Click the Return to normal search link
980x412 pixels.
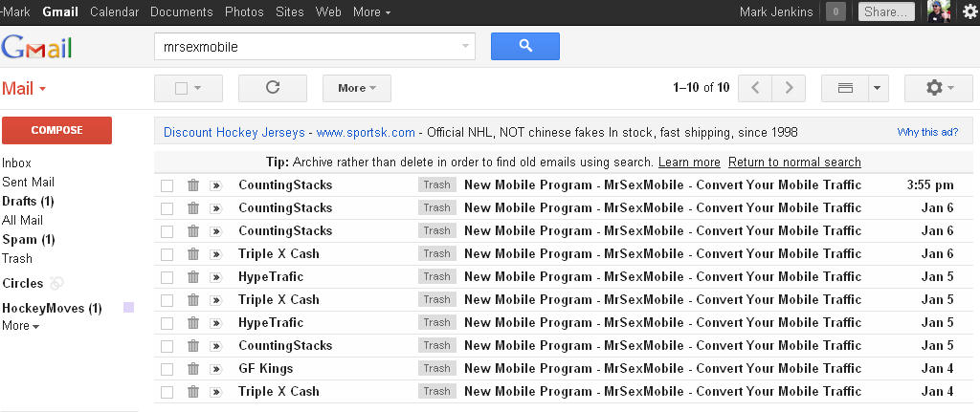point(794,162)
